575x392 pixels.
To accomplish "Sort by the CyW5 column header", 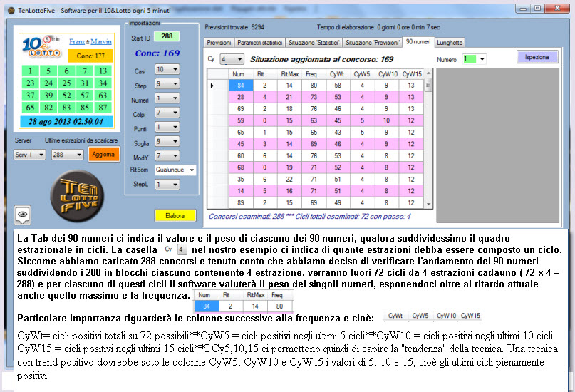I will point(362,74).
